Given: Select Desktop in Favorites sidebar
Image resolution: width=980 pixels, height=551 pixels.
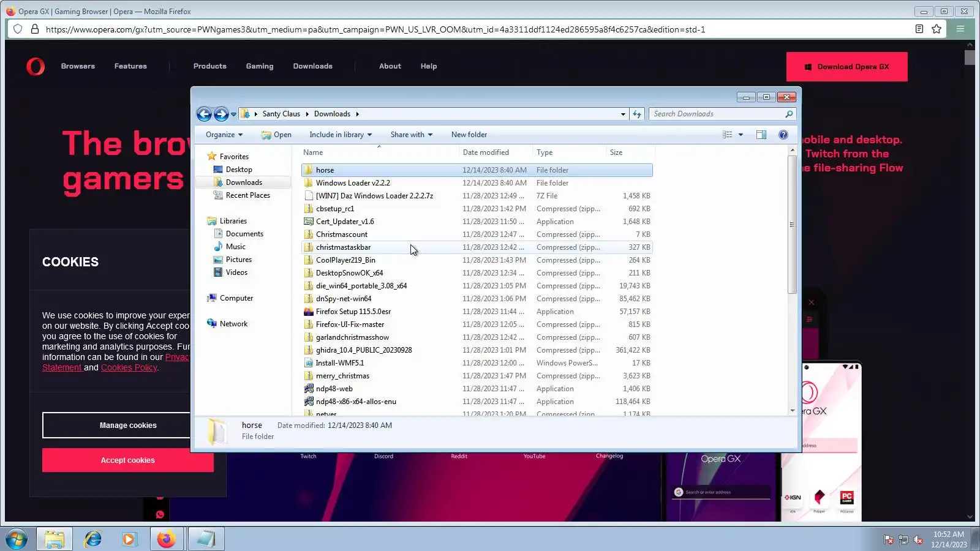Looking at the screenshot, I should [239, 170].
